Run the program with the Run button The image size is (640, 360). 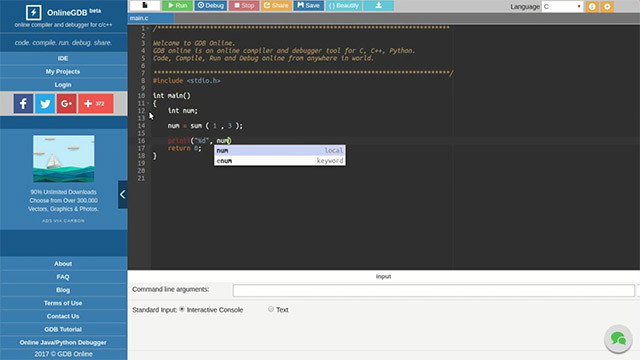point(178,5)
